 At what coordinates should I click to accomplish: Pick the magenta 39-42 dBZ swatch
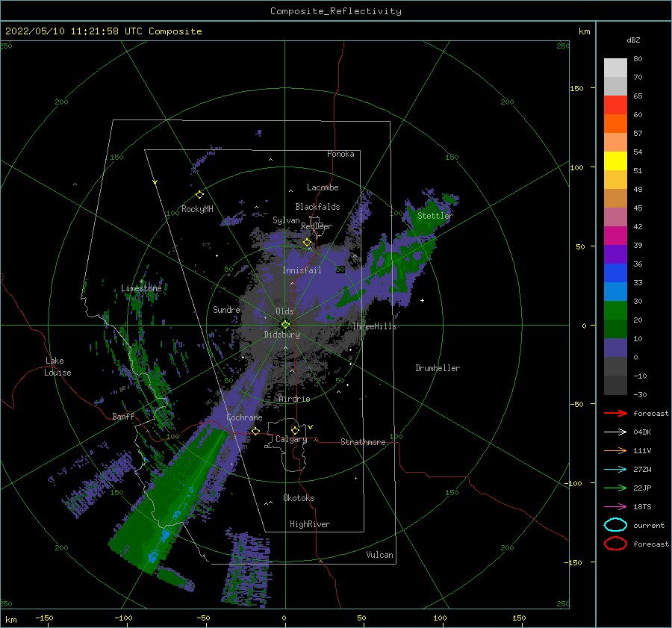[x=615, y=236]
